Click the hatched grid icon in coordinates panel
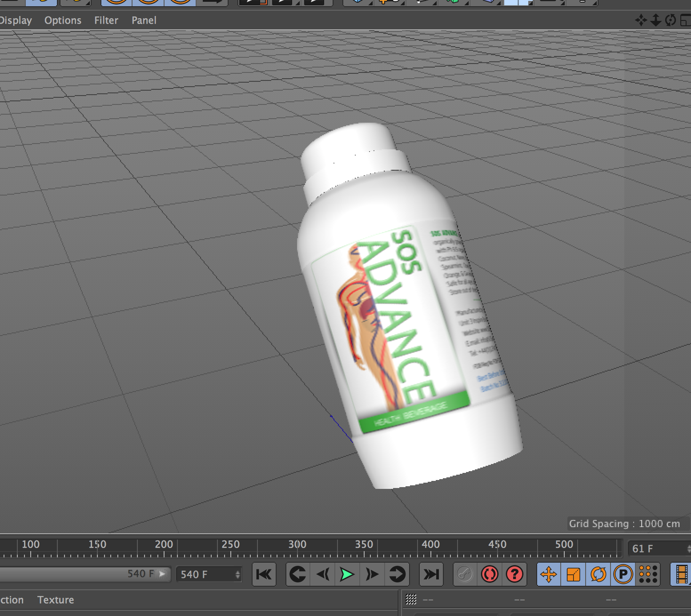This screenshot has height=616, width=691. pyautogui.click(x=411, y=600)
